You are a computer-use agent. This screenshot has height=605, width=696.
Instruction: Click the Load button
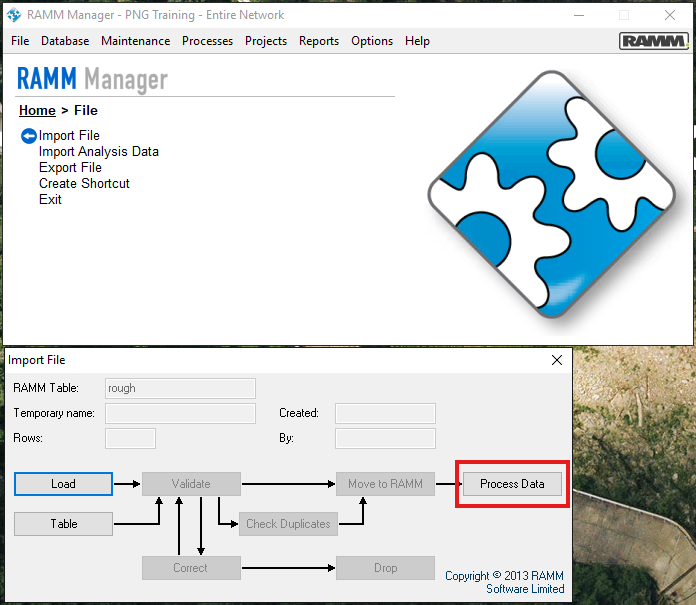pos(63,484)
